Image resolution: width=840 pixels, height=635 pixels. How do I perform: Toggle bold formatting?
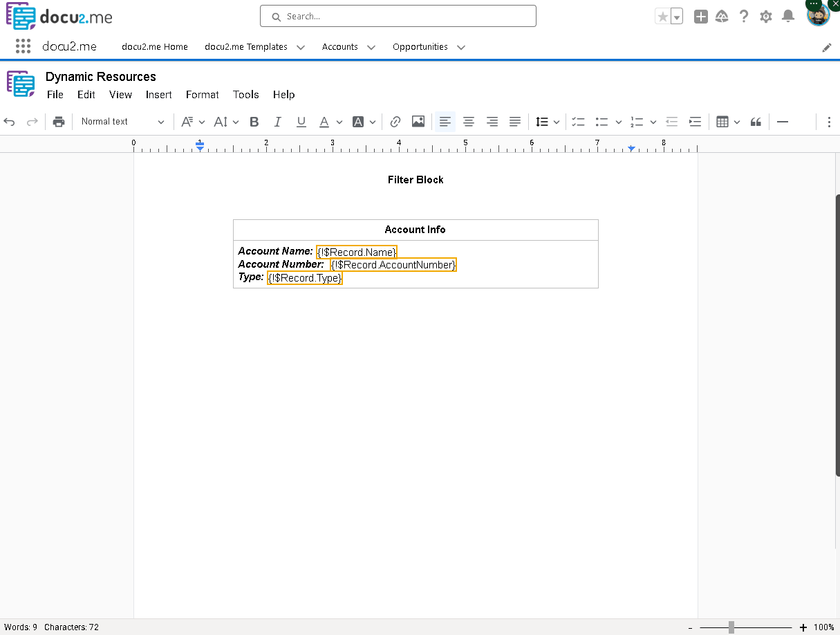[x=254, y=122]
